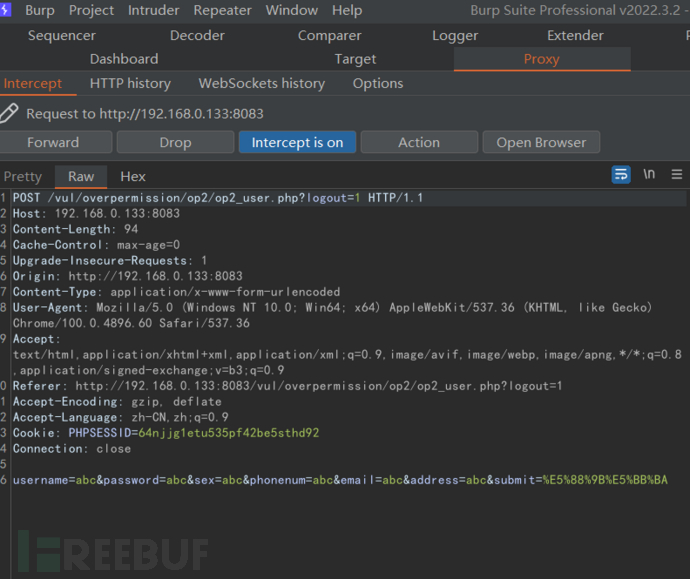
Task: Select the Proxy tab
Action: point(542,59)
